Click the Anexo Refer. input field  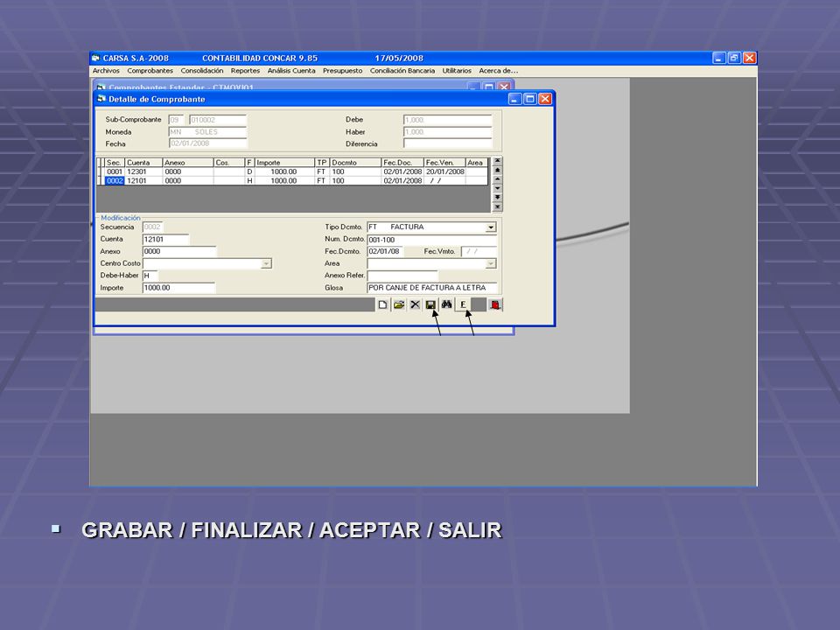pyautogui.click(x=402, y=276)
